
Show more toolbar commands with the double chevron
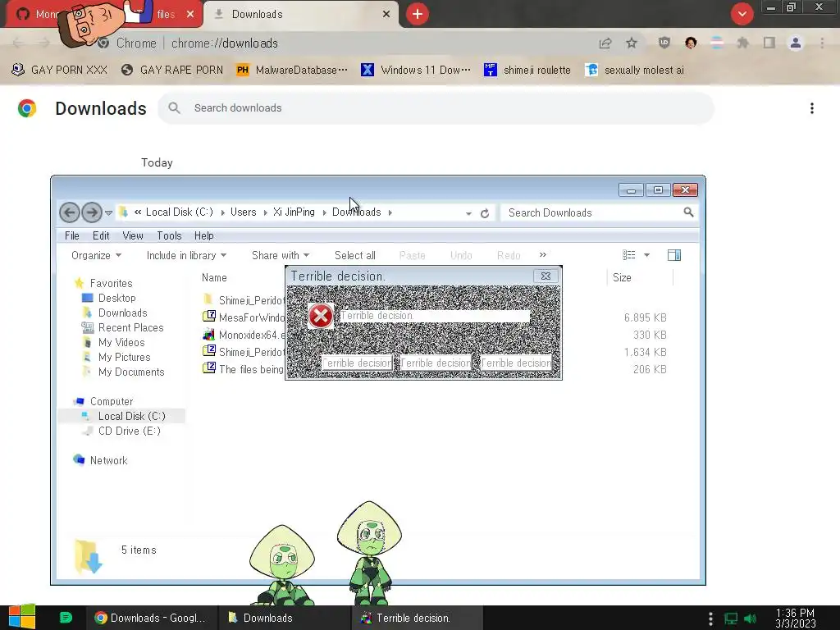pos(543,255)
